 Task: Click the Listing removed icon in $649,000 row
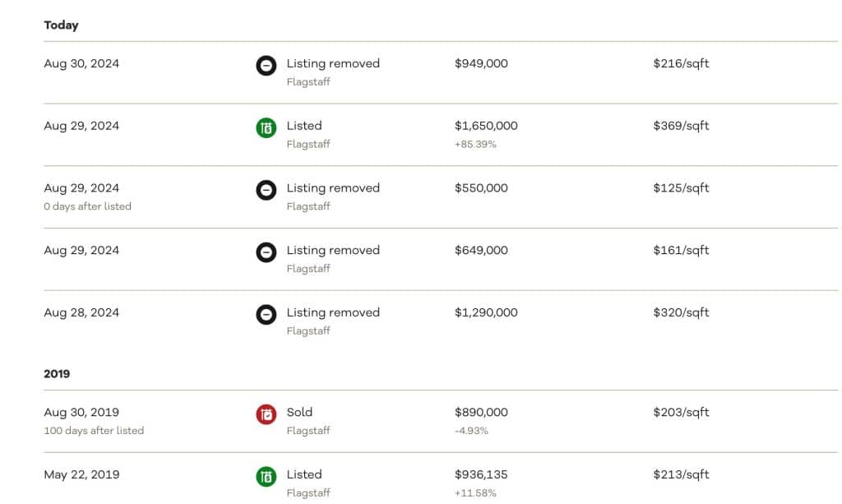(x=266, y=252)
